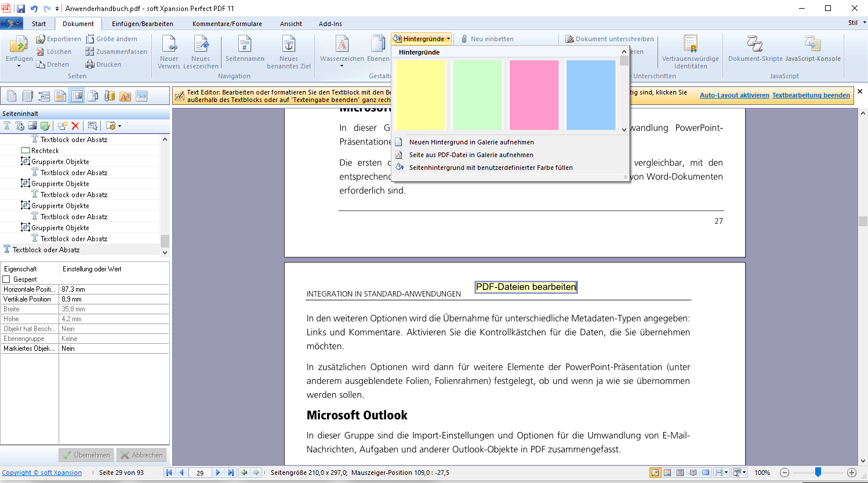Go to the next page arrow
The height and width of the screenshot is (483, 868).
218,473
